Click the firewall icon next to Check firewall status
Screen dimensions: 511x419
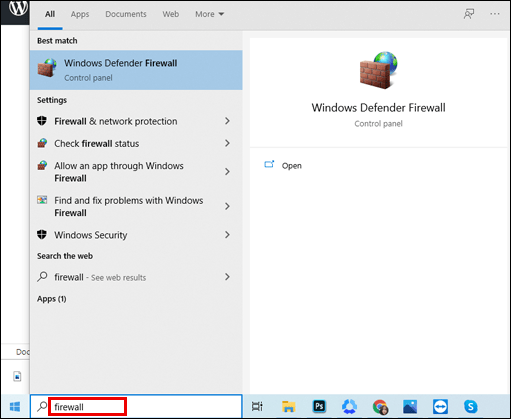(42, 143)
